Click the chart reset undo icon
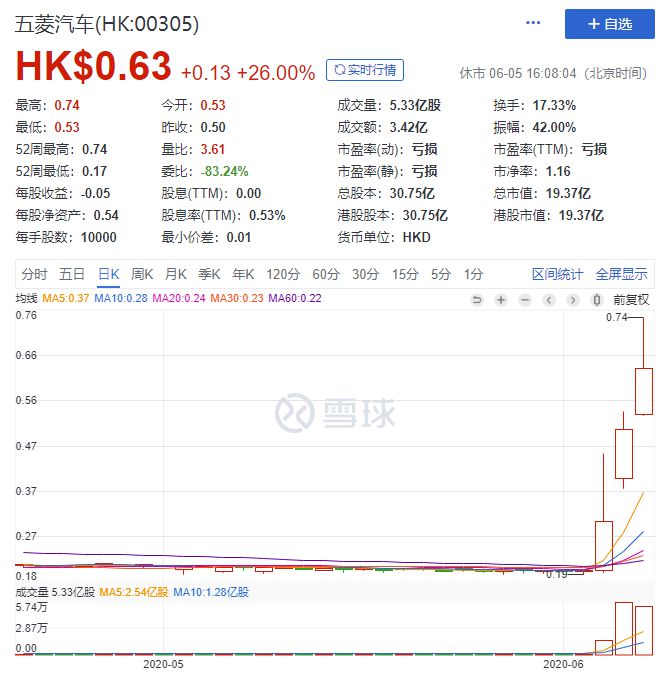Image resolution: width=666 pixels, height=676 pixels. [x=477, y=300]
